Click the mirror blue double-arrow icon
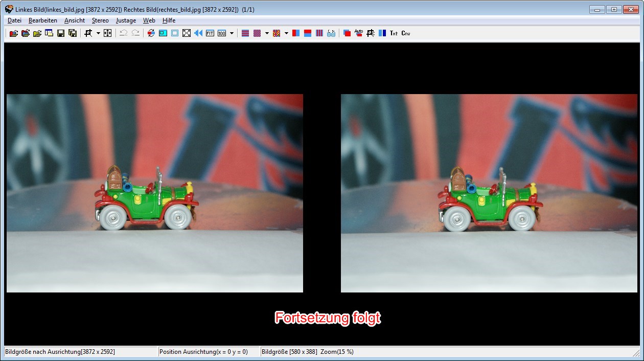Viewport: 644px width, 361px height. (x=198, y=33)
